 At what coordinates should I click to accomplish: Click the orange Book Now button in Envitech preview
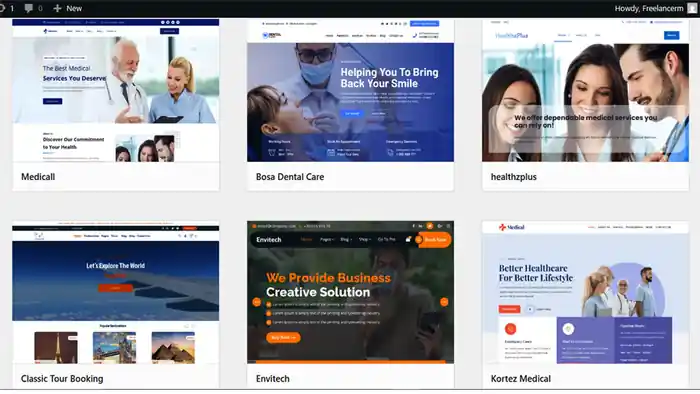(x=433, y=240)
